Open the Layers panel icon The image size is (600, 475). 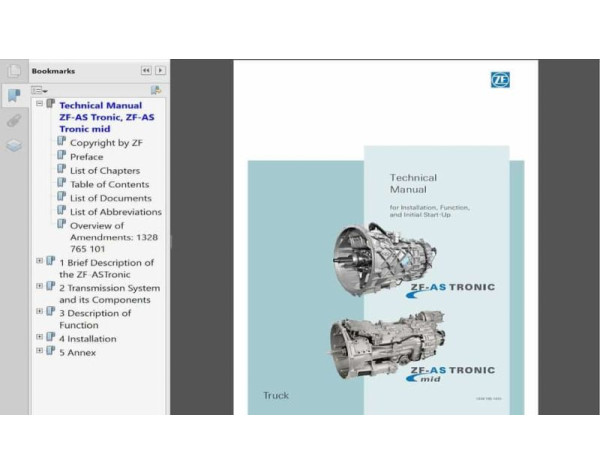point(14,145)
